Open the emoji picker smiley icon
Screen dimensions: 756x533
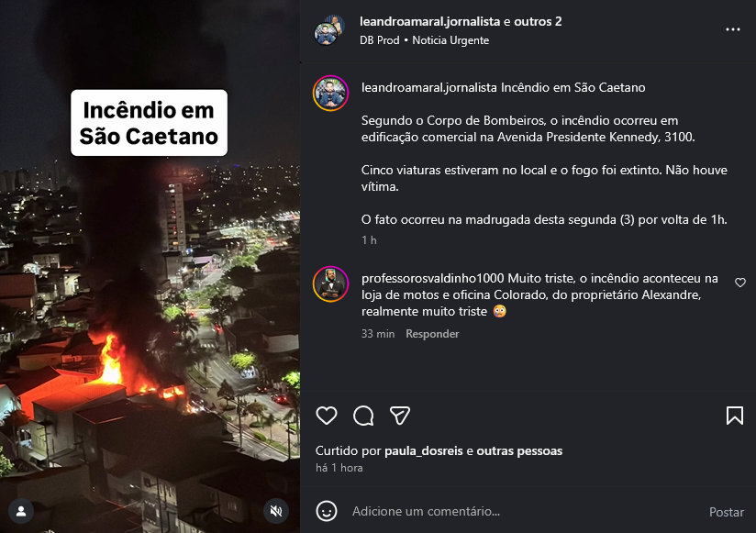pos(327,511)
